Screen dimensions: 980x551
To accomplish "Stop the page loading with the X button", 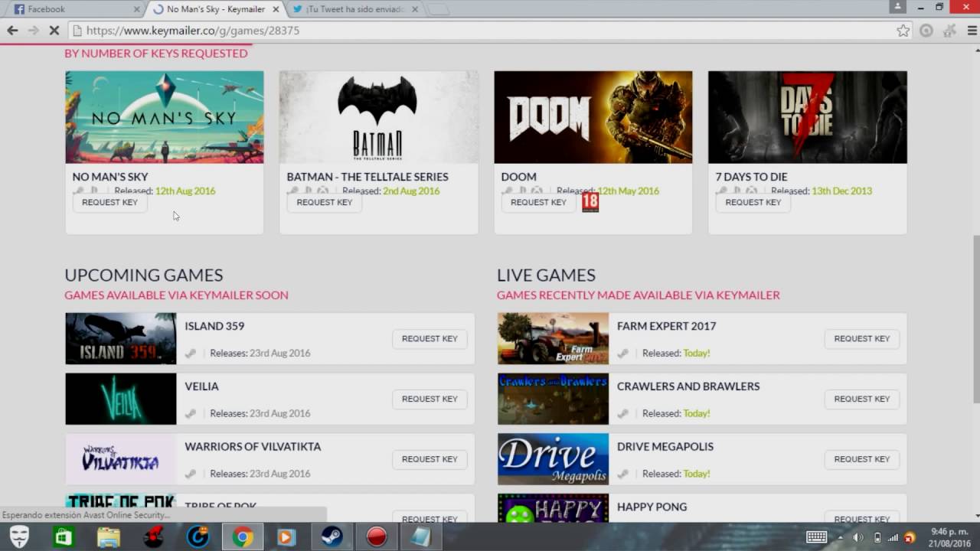I will click(x=55, y=31).
